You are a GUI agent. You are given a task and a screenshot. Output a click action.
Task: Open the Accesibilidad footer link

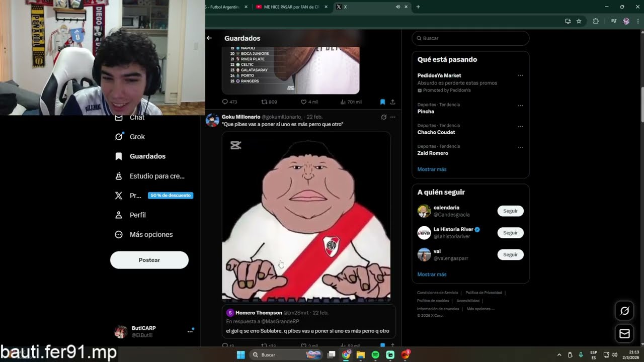click(x=468, y=301)
